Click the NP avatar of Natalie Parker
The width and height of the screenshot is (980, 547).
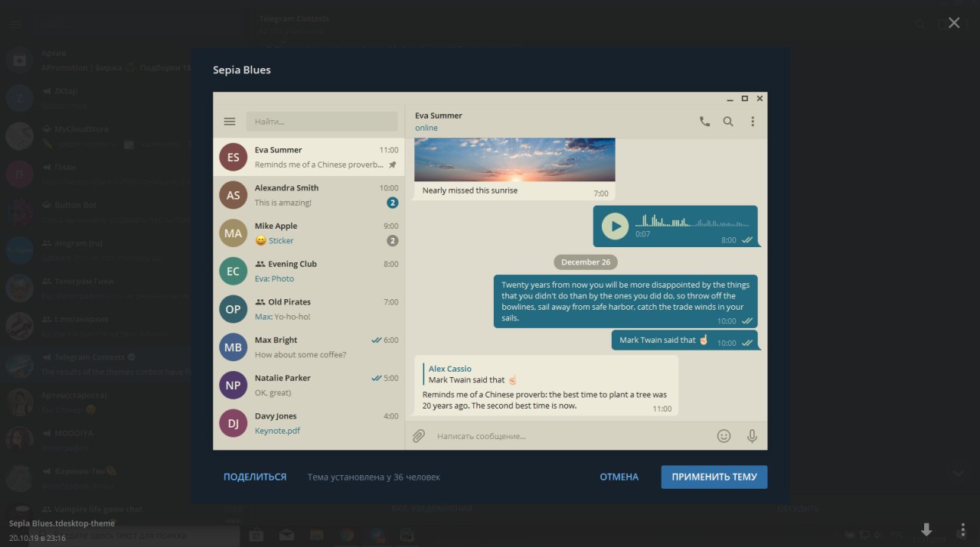(234, 386)
